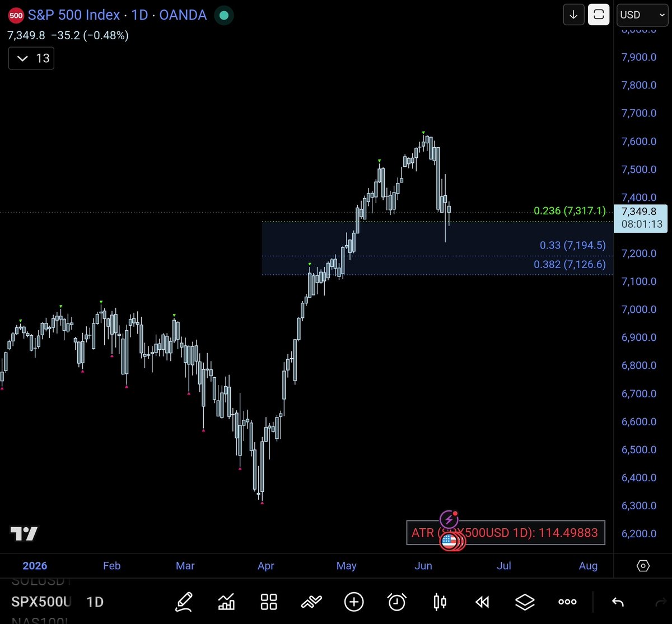The height and width of the screenshot is (624, 672).
Task: Click the TradingView logo watermark button
Action: (24, 533)
